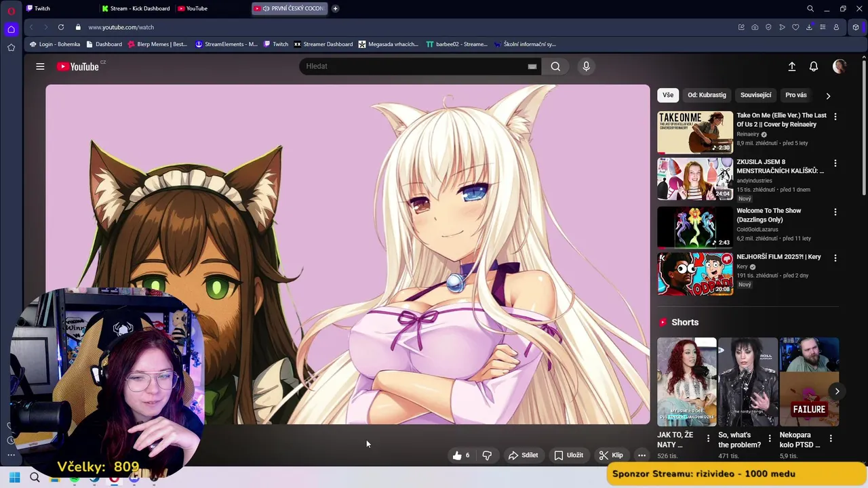Click the Klip clip button
The height and width of the screenshot is (488, 868).
click(x=611, y=455)
